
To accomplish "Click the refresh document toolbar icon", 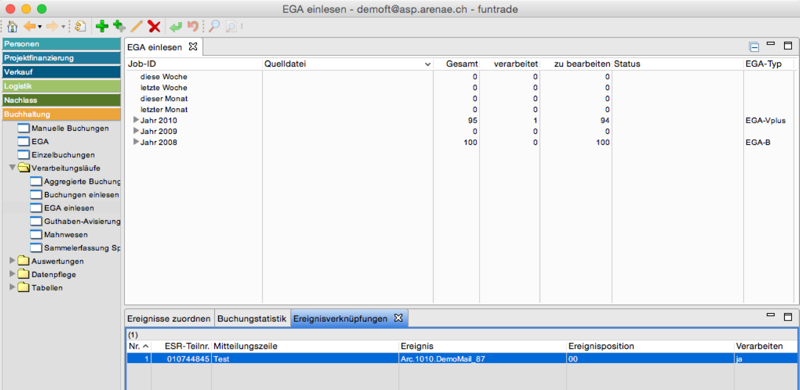I will pos(80,27).
